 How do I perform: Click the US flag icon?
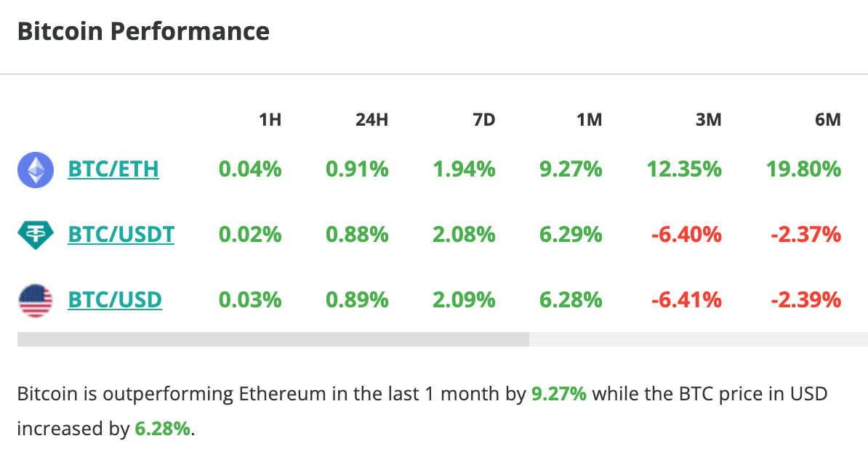36,300
